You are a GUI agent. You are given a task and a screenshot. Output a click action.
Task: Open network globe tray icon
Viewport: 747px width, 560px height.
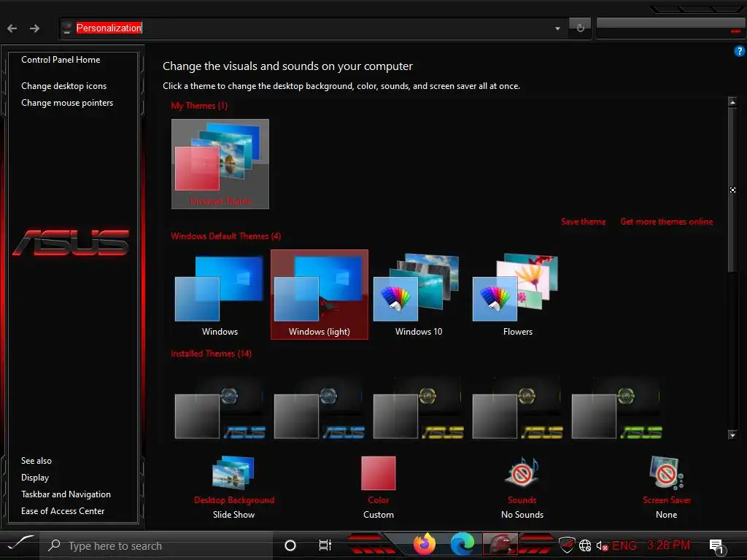pos(585,545)
